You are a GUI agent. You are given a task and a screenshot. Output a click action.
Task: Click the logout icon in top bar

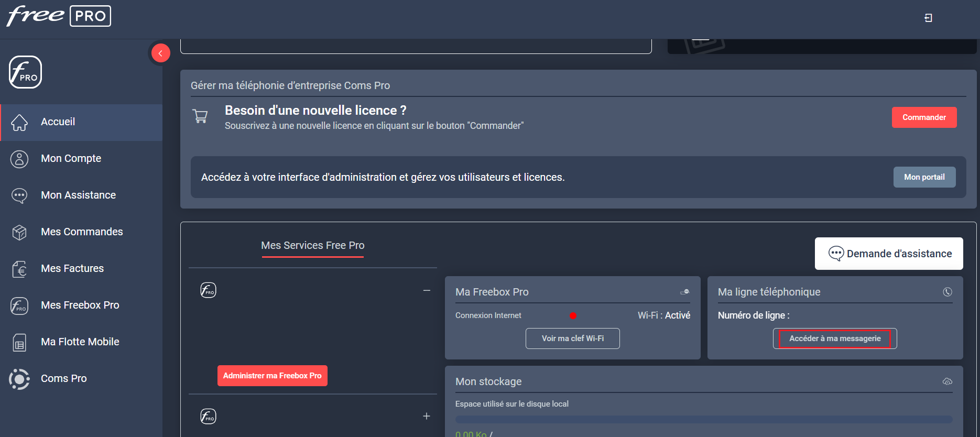click(x=928, y=18)
